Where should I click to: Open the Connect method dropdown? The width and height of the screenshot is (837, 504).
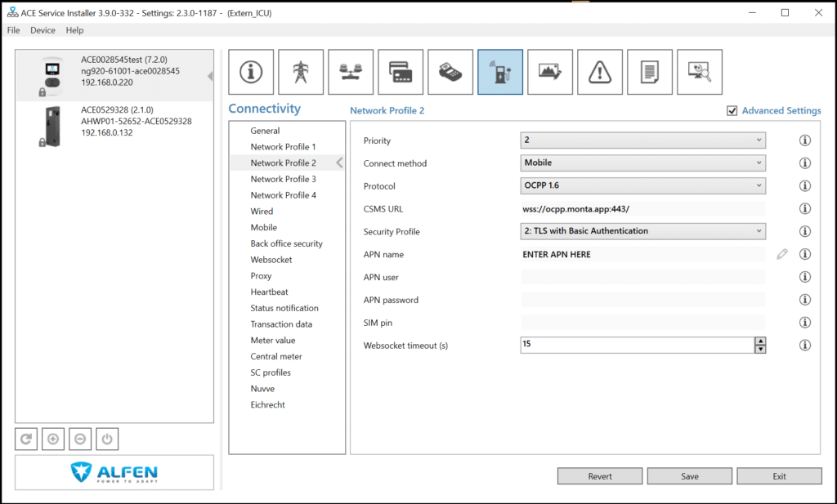(642, 163)
